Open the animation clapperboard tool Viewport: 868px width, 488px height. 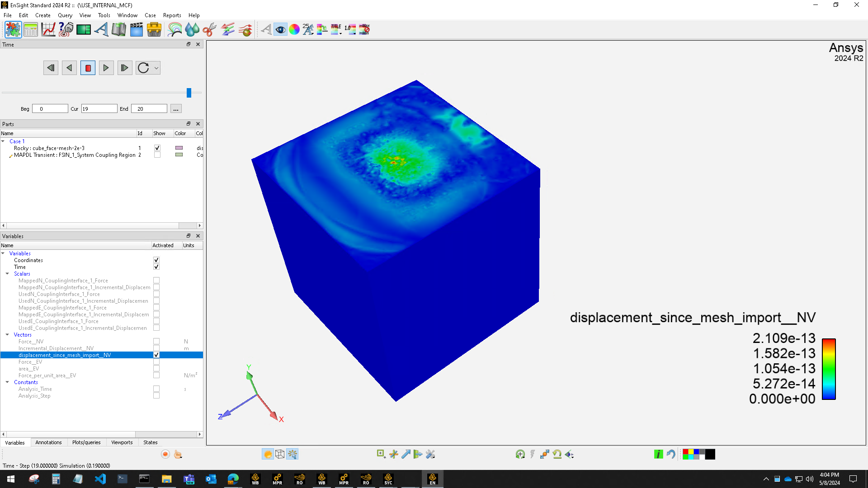136,29
